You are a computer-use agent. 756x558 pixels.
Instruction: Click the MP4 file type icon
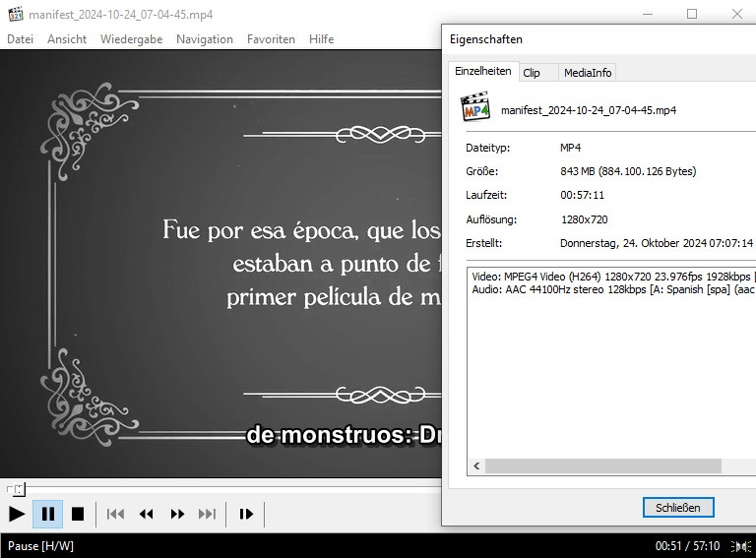point(475,107)
